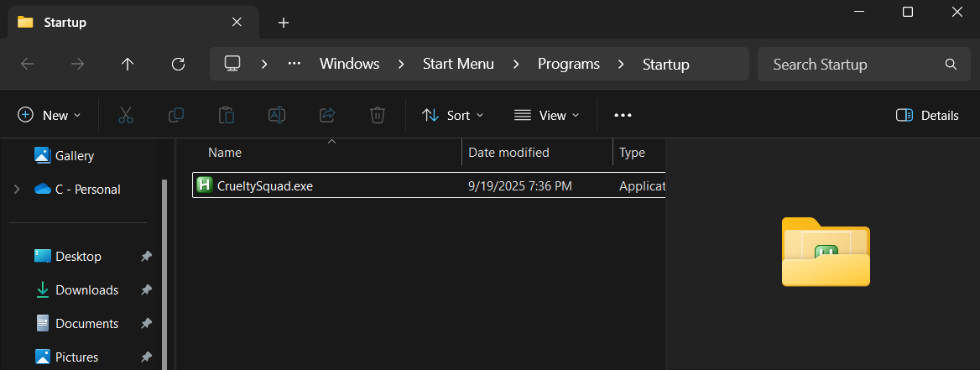
Task: Refresh the Startup folder view
Action: click(178, 64)
